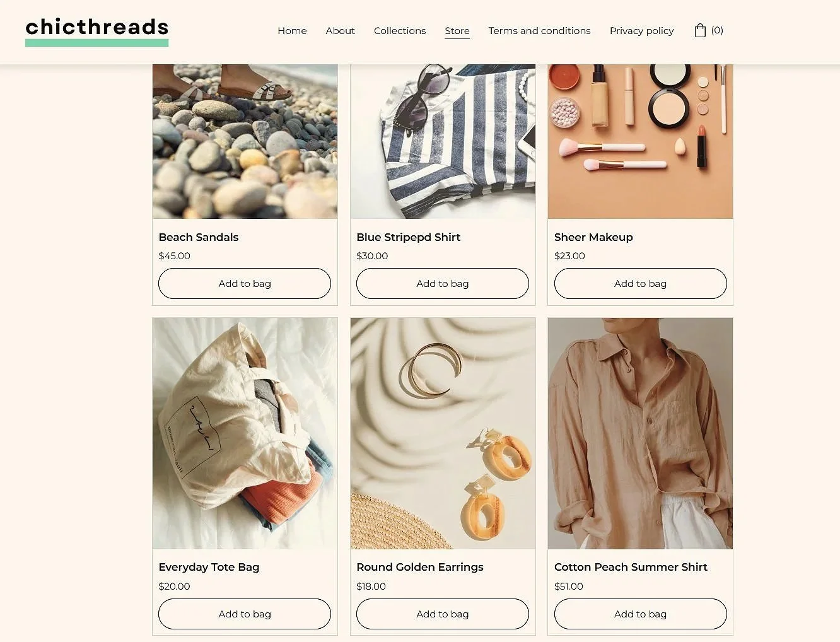Open the Cotton Peach Summer Shirt image
Image resolution: width=840 pixels, height=642 pixels.
[640, 433]
